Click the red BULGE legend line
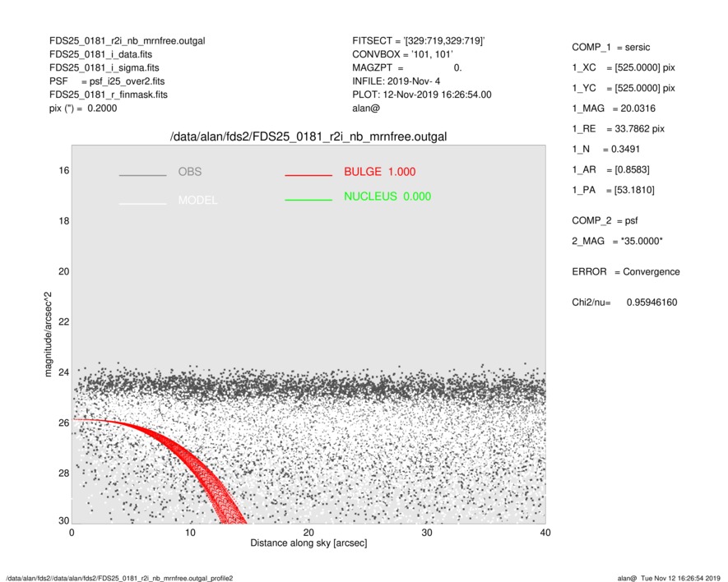728x582 pixels. [x=308, y=175]
